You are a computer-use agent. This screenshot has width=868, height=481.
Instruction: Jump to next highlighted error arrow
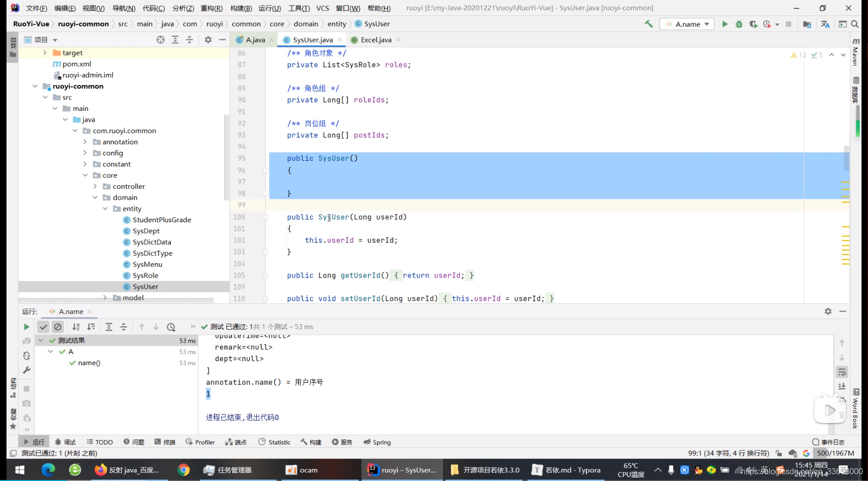(843, 55)
